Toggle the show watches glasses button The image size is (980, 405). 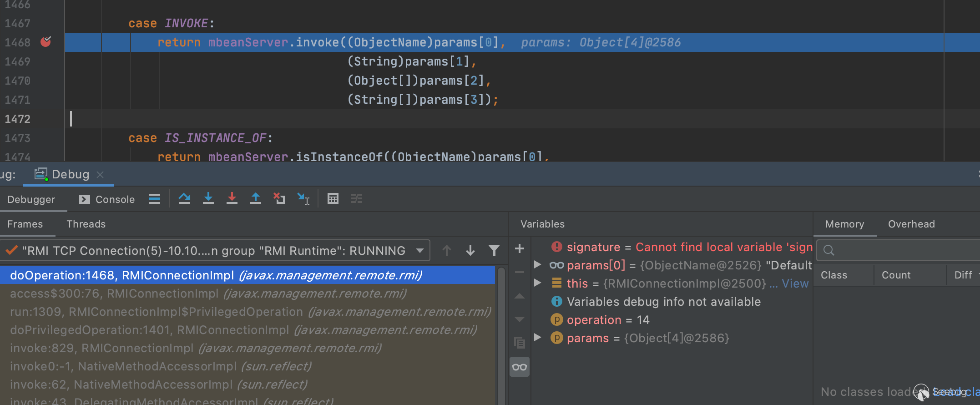(520, 367)
